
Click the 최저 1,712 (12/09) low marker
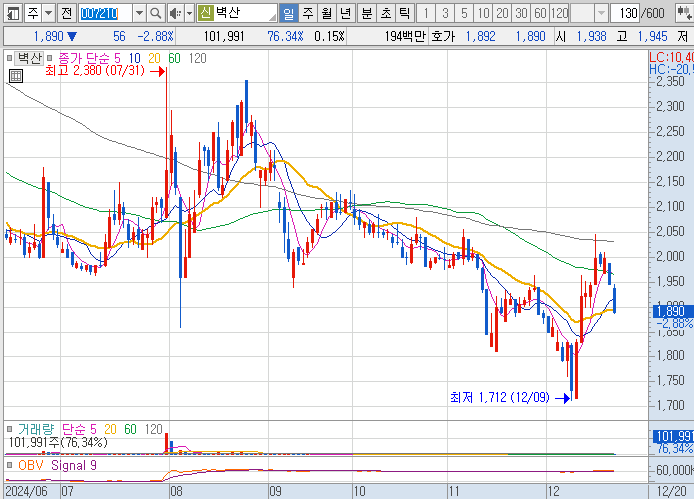(x=510, y=398)
